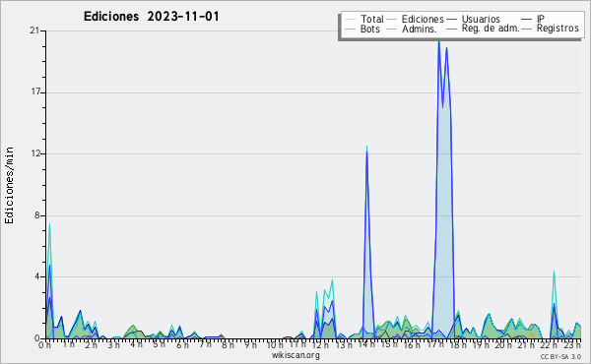This screenshot has height=364, width=591.
Task: Click the y-axis value 4
Action: click(37, 276)
